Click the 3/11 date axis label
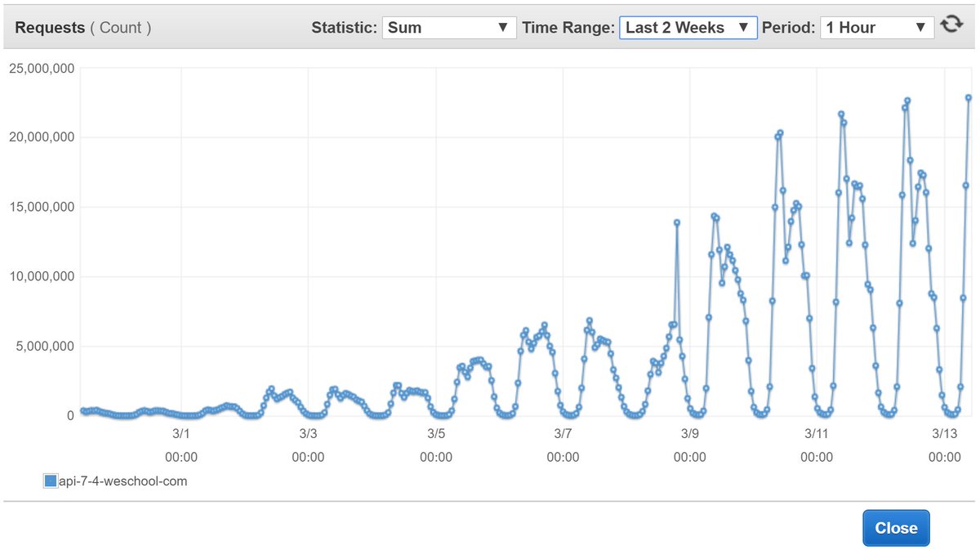 817,432
